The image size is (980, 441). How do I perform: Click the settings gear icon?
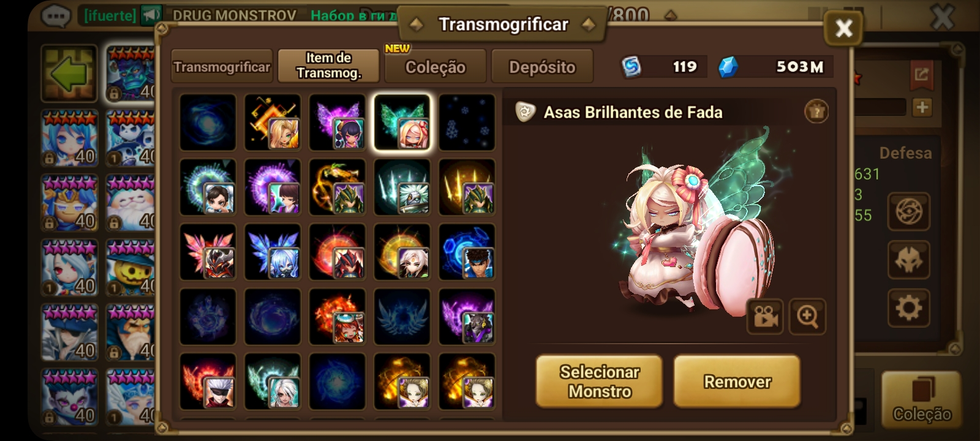[x=908, y=307]
